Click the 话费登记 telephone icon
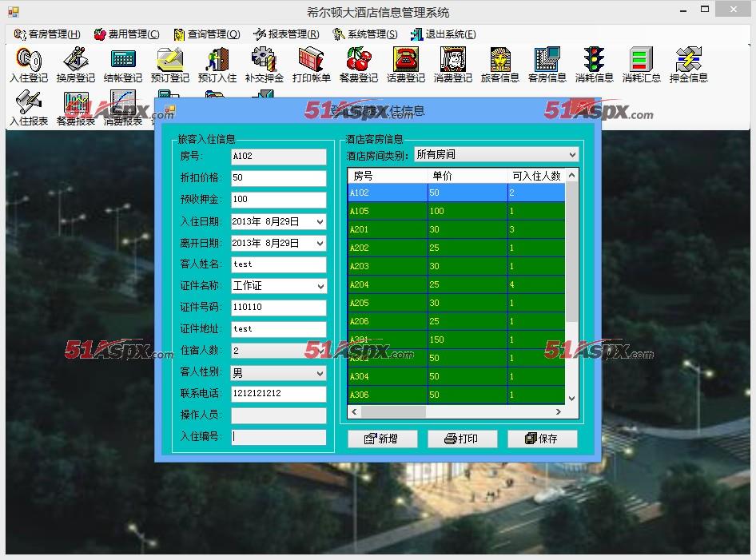This screenshot has width=756, height=560. coord(406,65)
